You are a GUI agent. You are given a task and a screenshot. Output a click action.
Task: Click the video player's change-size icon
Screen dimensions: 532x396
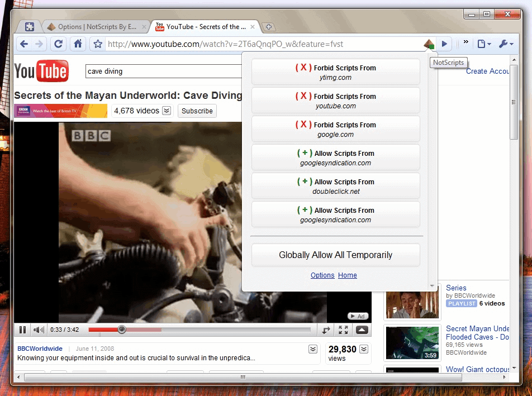pyautogui.click(x=326, y=330)
